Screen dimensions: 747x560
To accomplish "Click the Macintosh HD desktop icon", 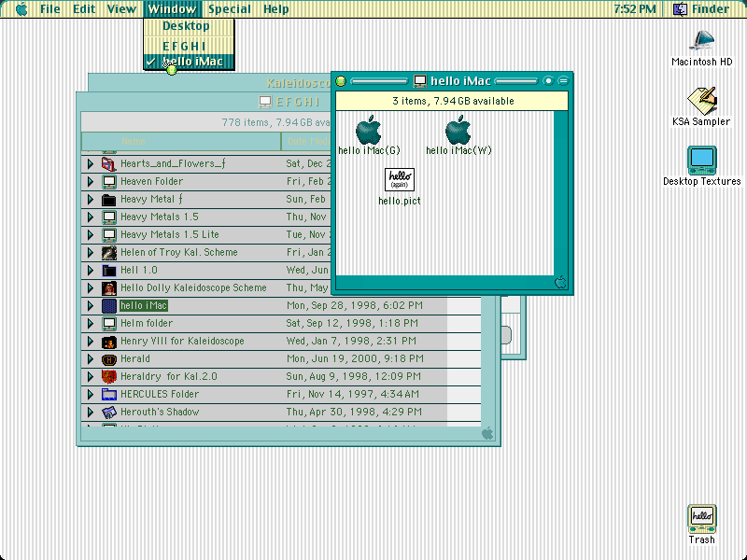I will click(x=702, y=42).
